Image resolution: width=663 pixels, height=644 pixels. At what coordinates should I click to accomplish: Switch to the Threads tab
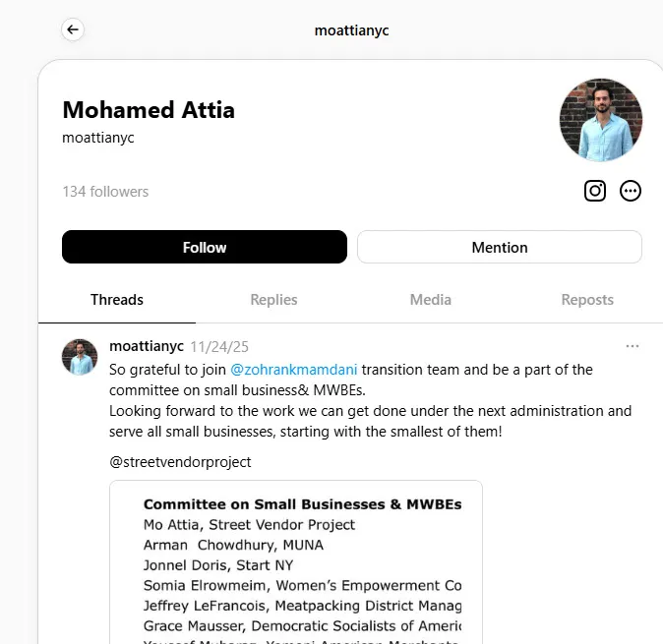coord(117,300)
